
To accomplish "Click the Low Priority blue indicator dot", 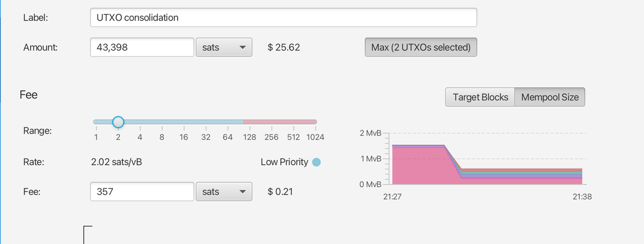I will tap(317, 162).
